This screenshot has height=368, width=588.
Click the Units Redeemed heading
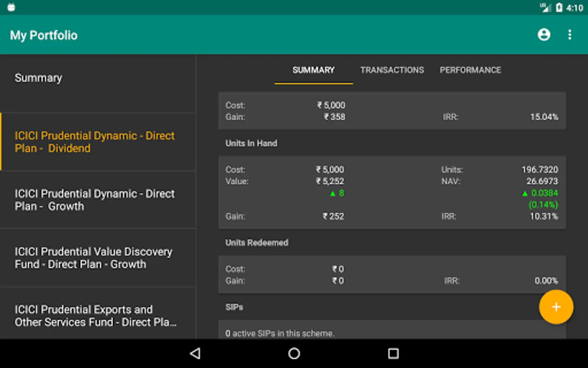[x=257, y=242]
